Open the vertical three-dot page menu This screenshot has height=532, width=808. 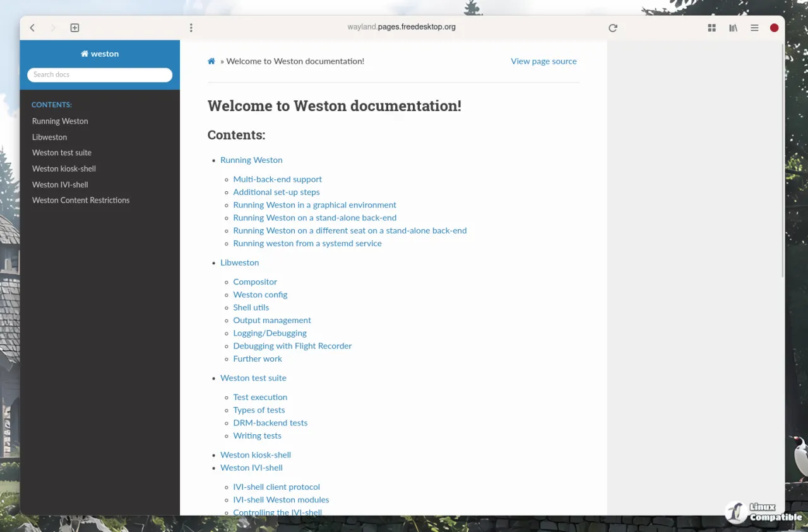tap(191, 28)
